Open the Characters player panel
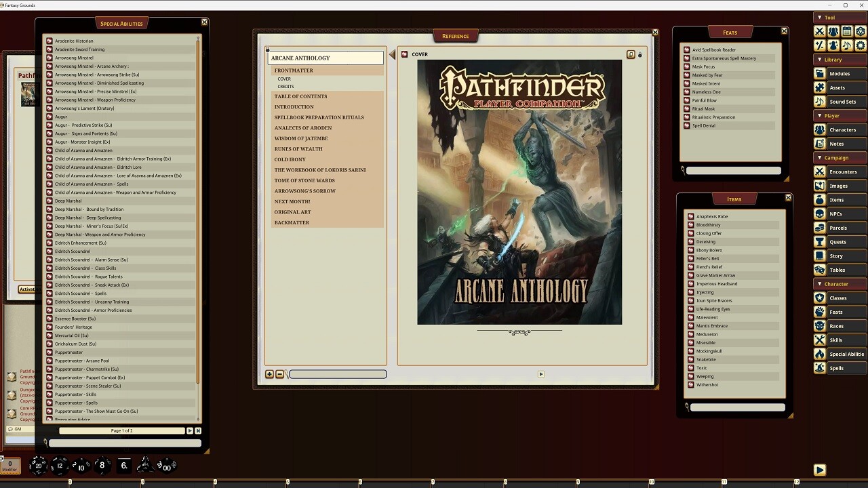 pyautogui.click(x=842, y=129)
